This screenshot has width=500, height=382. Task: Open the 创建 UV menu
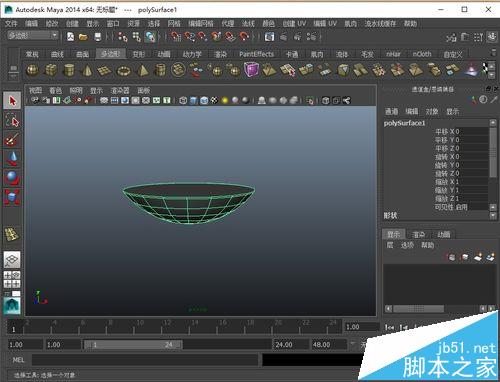click(x=294, y=24)
